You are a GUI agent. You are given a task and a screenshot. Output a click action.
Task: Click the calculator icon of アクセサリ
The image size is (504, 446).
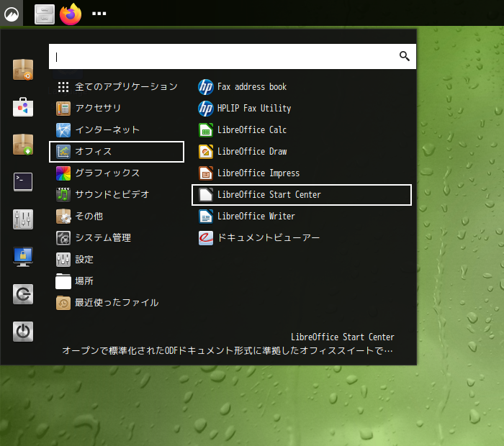tap(63, 109)
